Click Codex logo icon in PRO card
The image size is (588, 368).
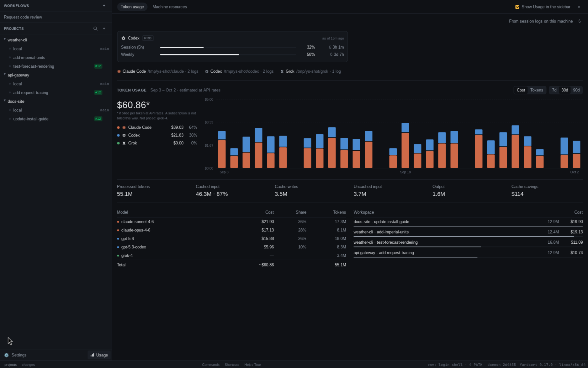(123, 38)
